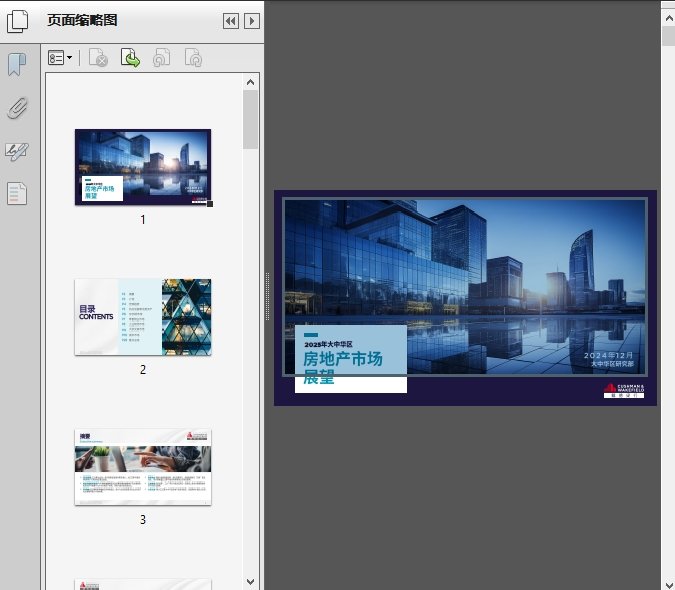Click the 页面缩略图 panel title

82,20
